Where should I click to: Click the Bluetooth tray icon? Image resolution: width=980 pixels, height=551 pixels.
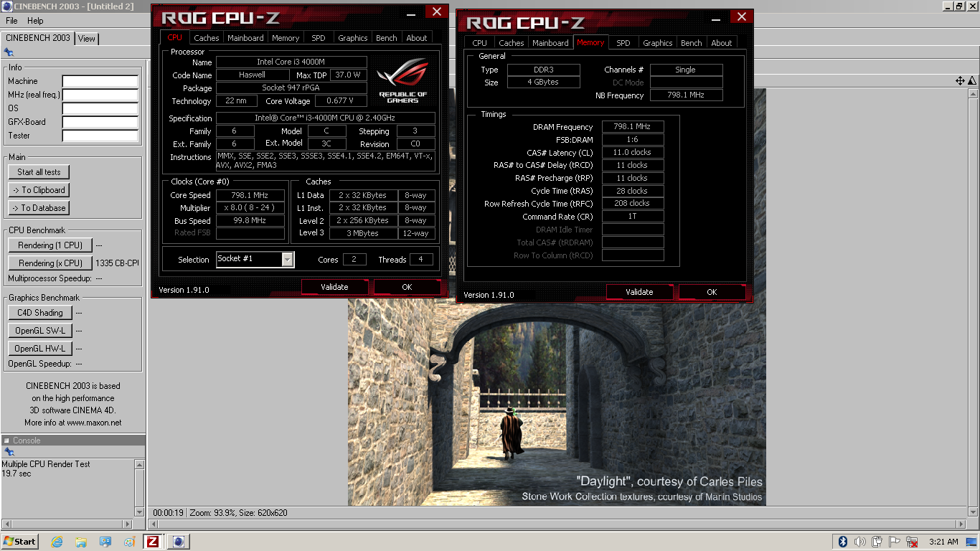tap(844, 542)
